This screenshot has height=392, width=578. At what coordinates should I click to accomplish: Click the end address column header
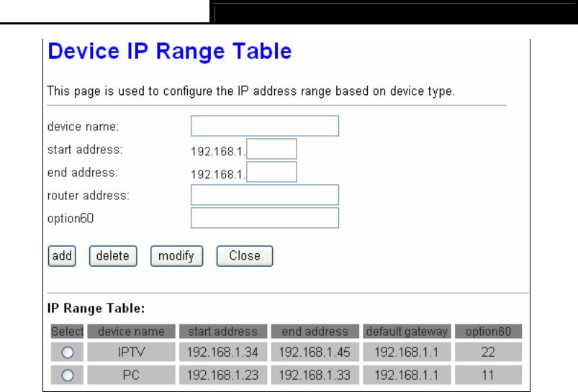(315, 331)
